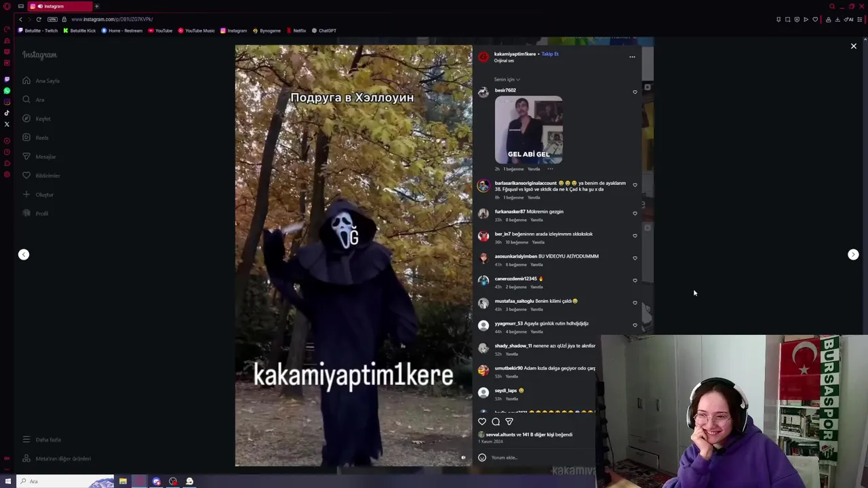Open WhatsApp in Opera sidebar
This screenshot has height=488, width=868.
[7, 90]
